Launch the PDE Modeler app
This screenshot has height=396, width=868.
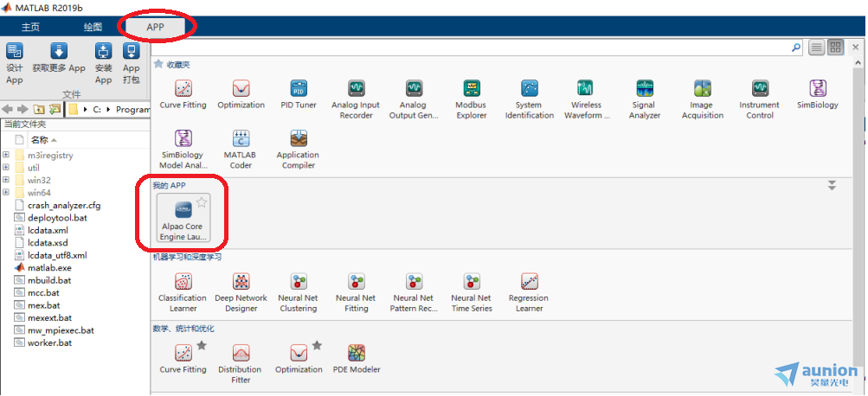pos(357,359)
